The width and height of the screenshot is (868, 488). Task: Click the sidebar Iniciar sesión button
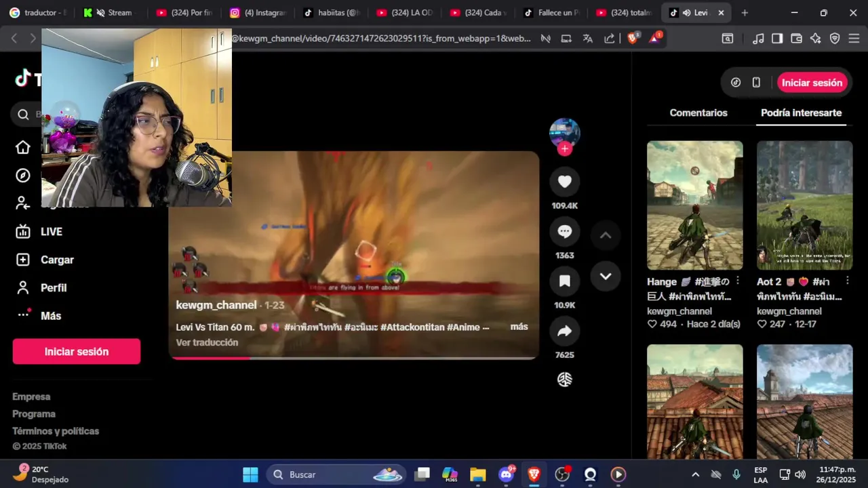77,352
